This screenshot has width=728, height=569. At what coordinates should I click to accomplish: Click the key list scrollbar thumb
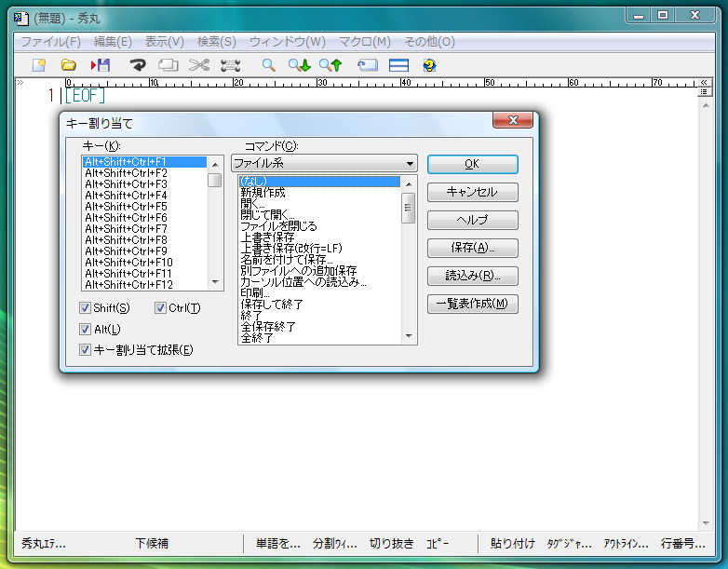point(214,181)
